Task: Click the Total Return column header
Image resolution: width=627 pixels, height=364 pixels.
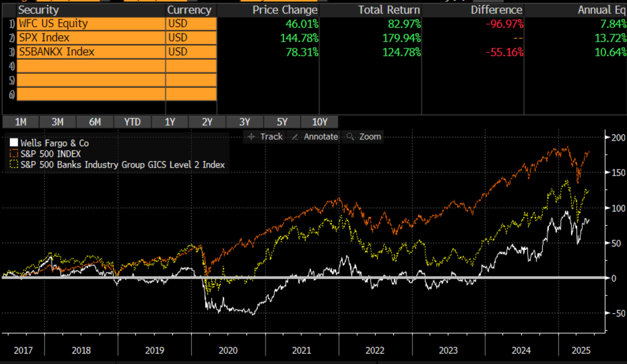Action: click(389, 10)
